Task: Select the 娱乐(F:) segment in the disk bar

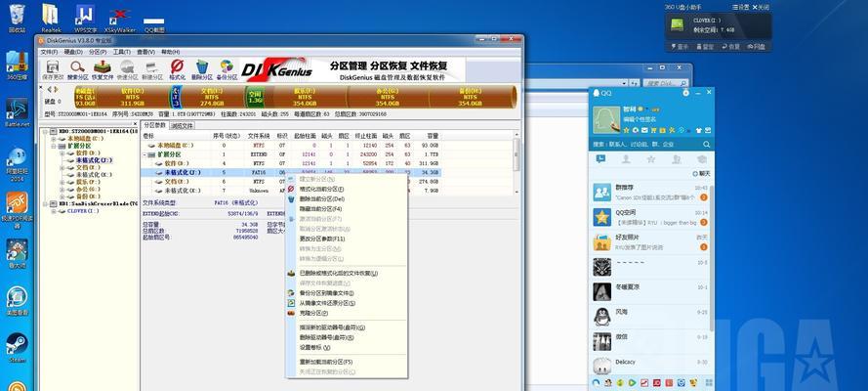Action: coord(305,97)
